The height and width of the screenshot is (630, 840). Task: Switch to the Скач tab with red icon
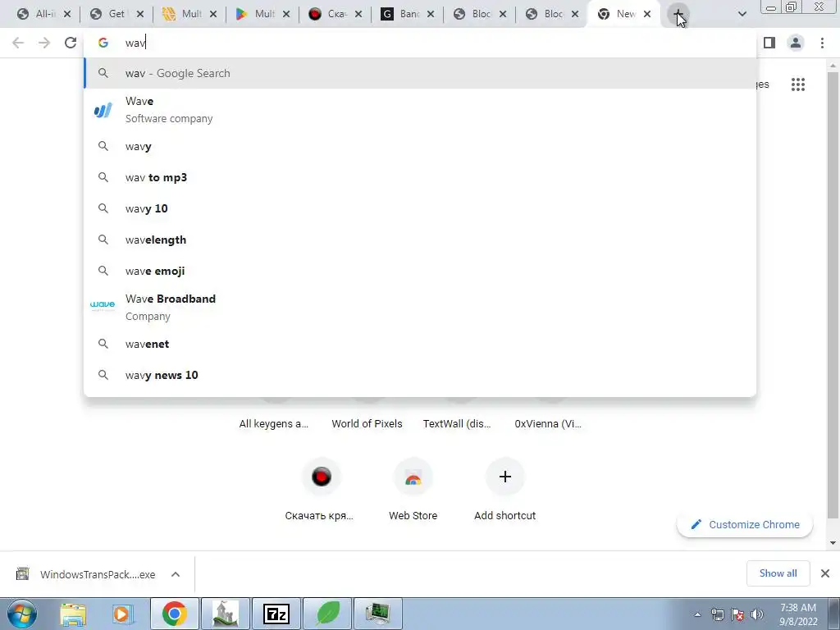coord(336,15)
